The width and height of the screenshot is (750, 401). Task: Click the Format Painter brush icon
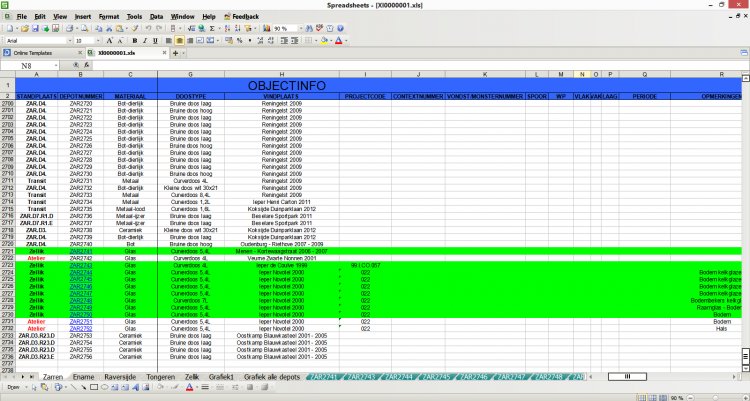coord(135,28)
